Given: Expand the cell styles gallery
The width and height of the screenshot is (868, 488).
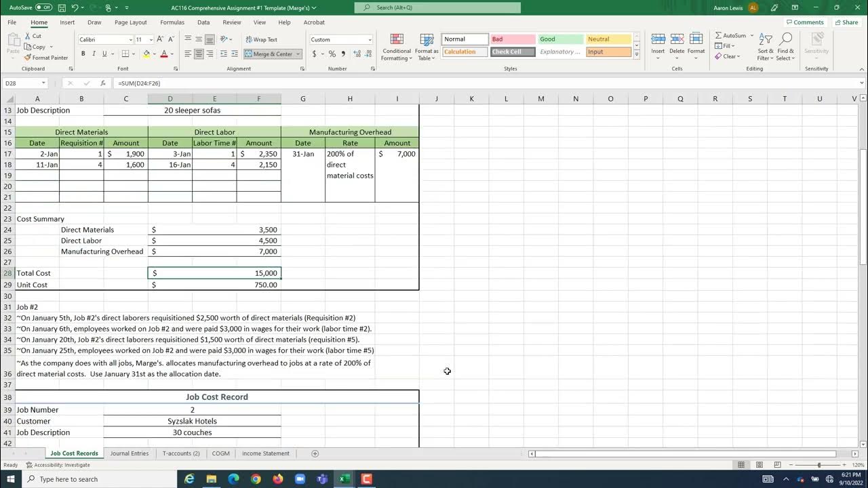Looking at the screenshot, I should click(x=637, y=55).
